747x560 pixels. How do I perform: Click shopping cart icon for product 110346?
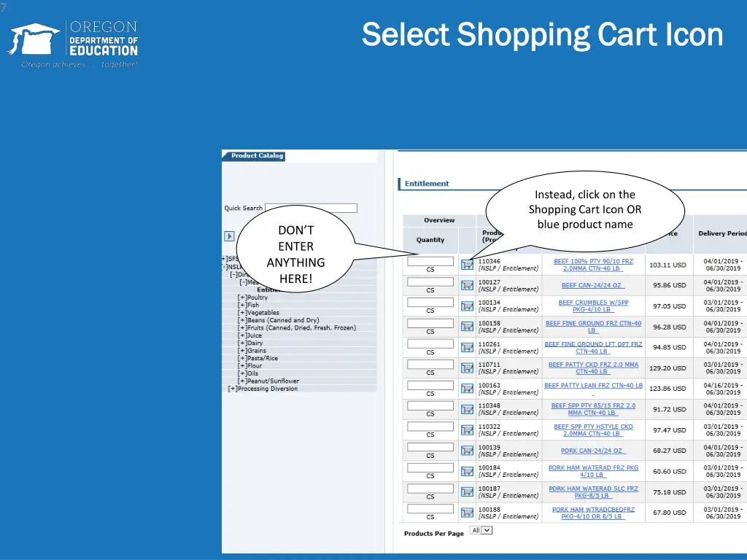pyautogui.click(x=468, y=265)
